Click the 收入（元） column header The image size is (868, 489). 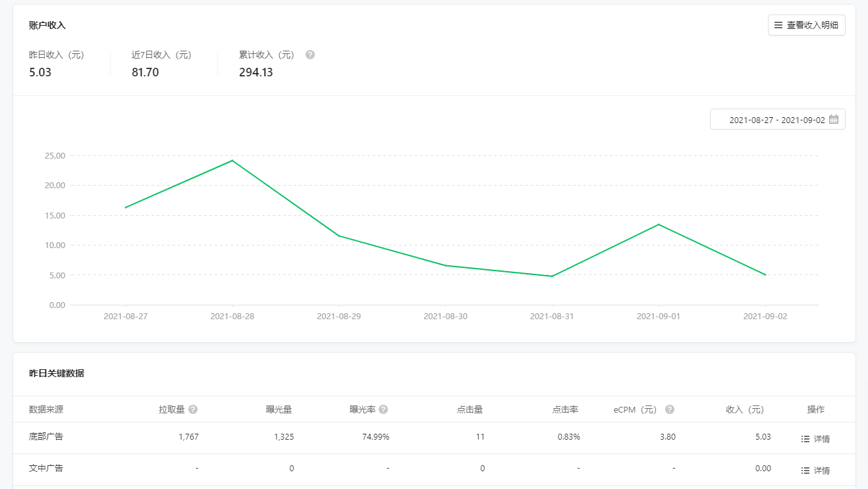coord(745,409)
